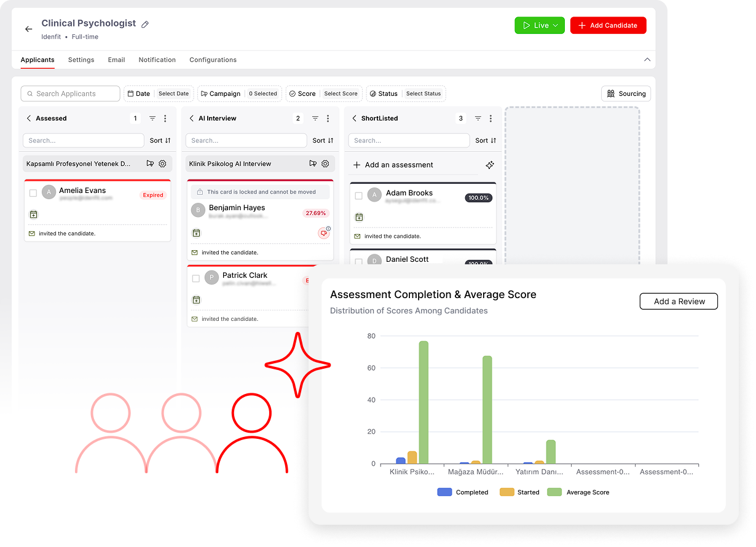Open the Campaign filter dropdown
The image size is (756, 547).
pos(240,93)
